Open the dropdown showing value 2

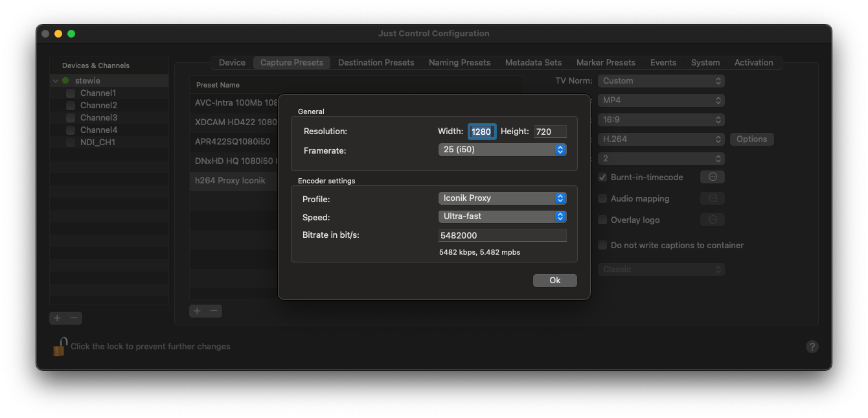661,158
